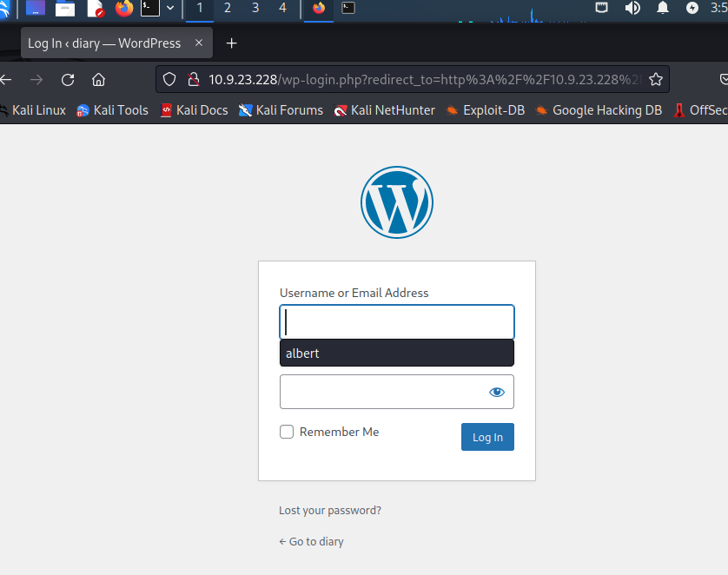Bookmark this page with the star
Screen dimensions: 728x575
[x=656, y=80]
